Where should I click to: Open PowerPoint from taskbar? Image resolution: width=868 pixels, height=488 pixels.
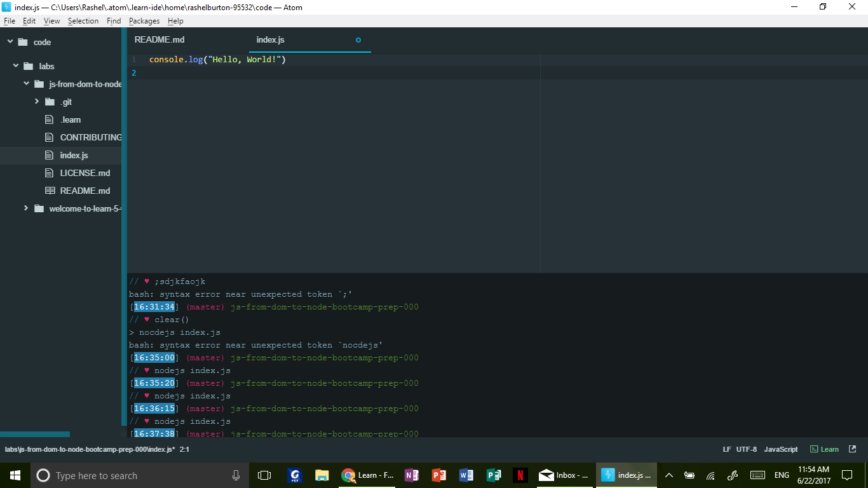(439, 475)
